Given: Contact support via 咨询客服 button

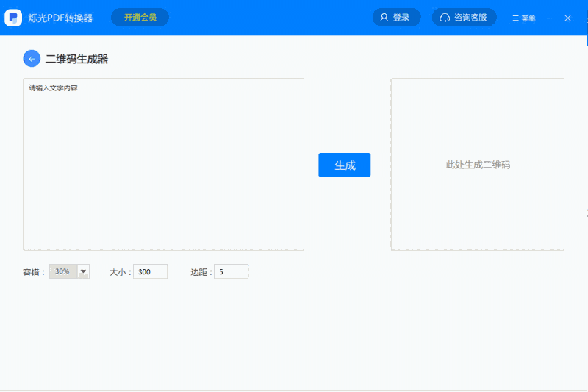Looking at the screenshot, I should [x=465, y=17].
